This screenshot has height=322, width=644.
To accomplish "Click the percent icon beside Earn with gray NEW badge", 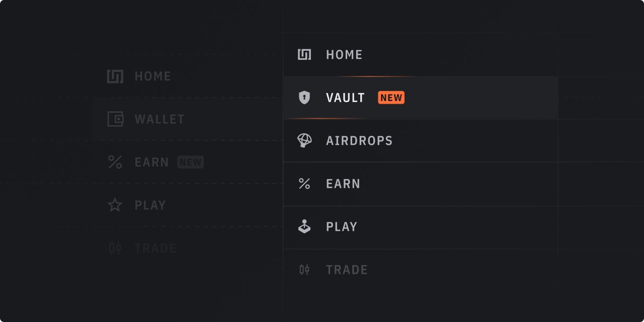I will pyautogui.click(x=115, y=162).
